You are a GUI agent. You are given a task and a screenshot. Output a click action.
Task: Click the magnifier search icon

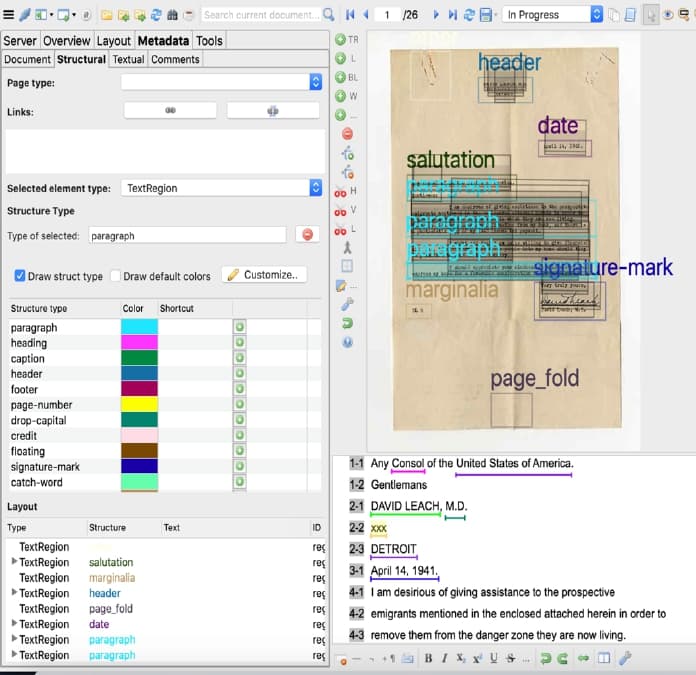(x=328, y=15)
